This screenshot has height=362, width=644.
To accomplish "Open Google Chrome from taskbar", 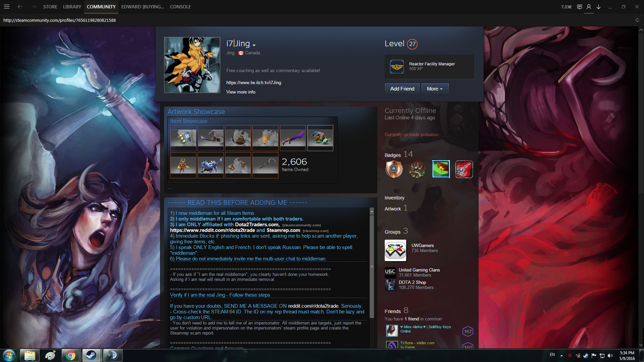I will [x=70, y=355].
